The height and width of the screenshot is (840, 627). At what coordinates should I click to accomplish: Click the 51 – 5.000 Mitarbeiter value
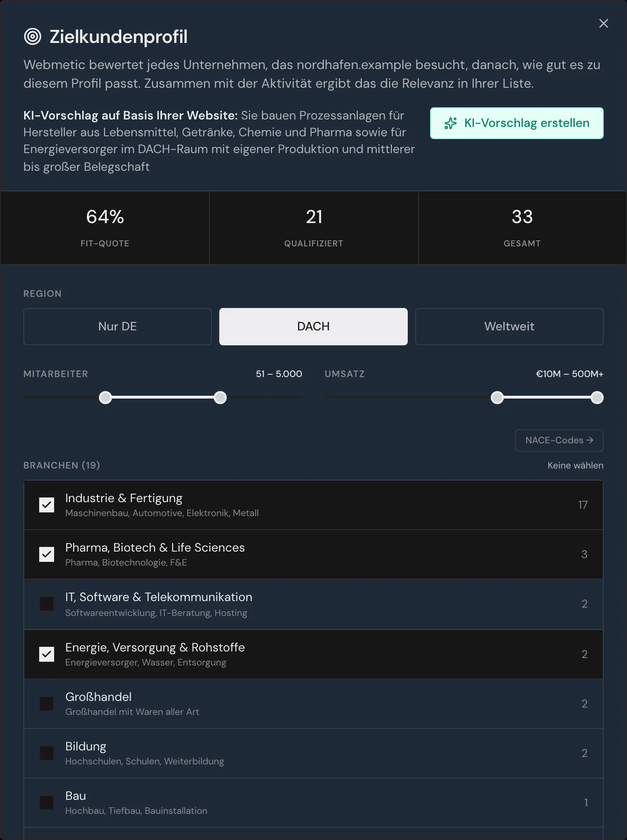coord(279,374)
